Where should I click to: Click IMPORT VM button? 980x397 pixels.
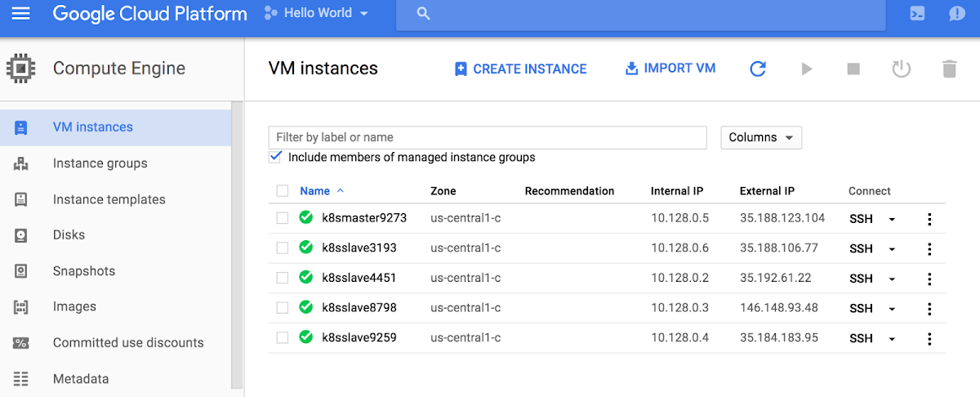pos(670,69)
